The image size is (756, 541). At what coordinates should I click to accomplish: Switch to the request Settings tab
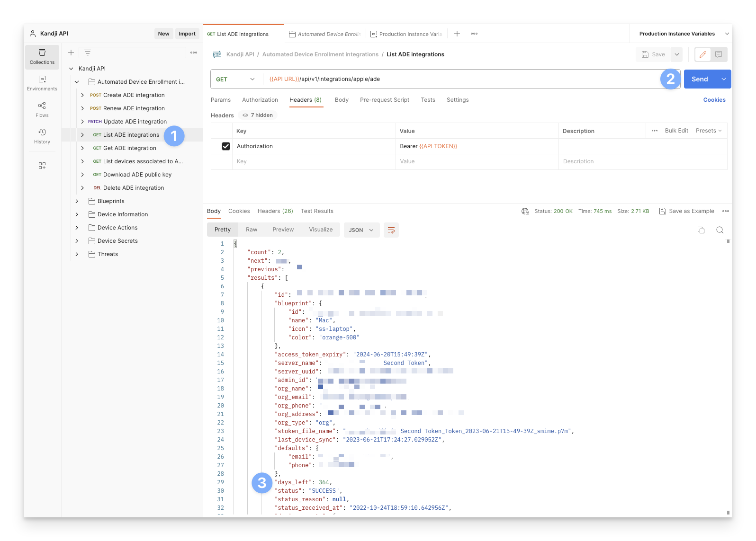pyautogui.click(x=458, y=100)
